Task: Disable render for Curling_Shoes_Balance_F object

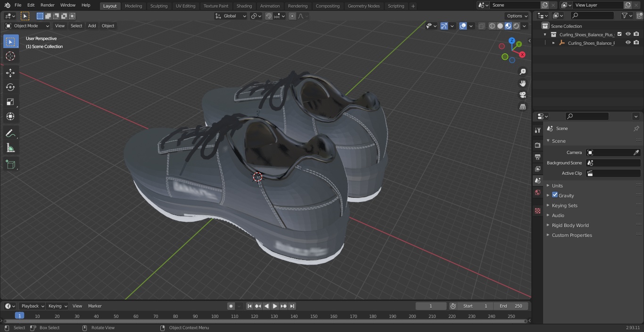Action: click(x=636, y=42)
